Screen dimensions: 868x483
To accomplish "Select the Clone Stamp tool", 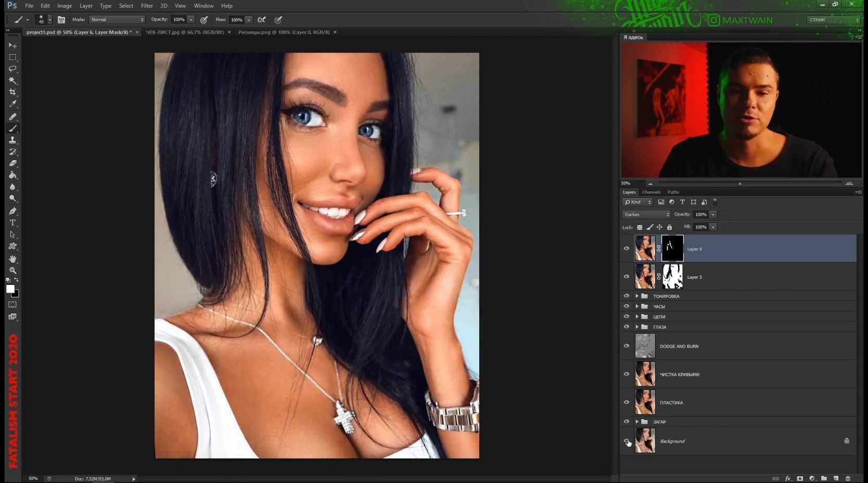I will click(12, 140).
